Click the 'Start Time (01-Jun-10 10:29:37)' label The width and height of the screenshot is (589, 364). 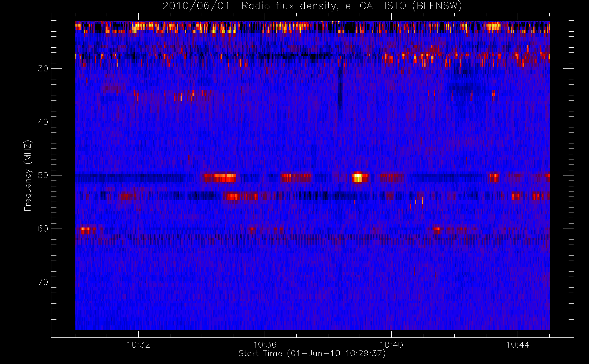(x=312, y=353)
